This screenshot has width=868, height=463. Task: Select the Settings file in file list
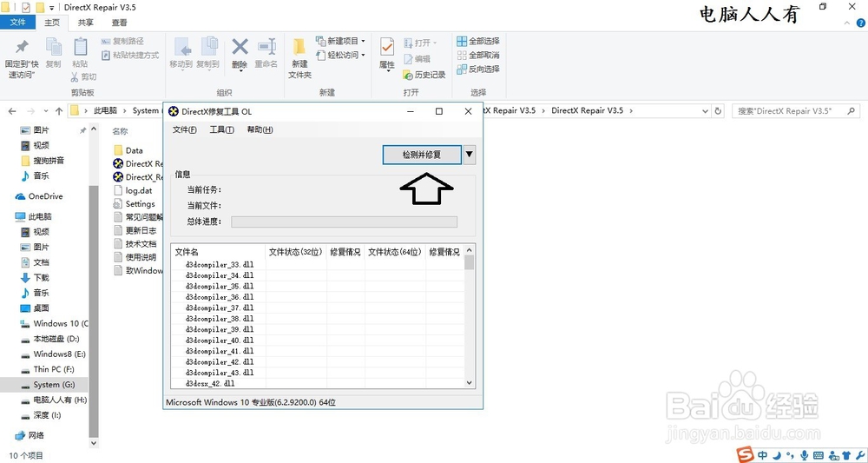(134, 204)
